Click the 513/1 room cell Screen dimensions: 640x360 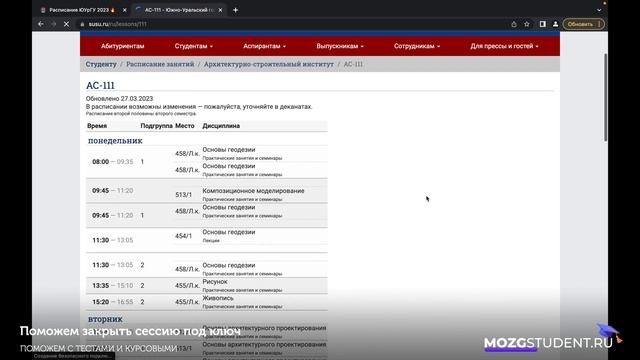(183, 195)
